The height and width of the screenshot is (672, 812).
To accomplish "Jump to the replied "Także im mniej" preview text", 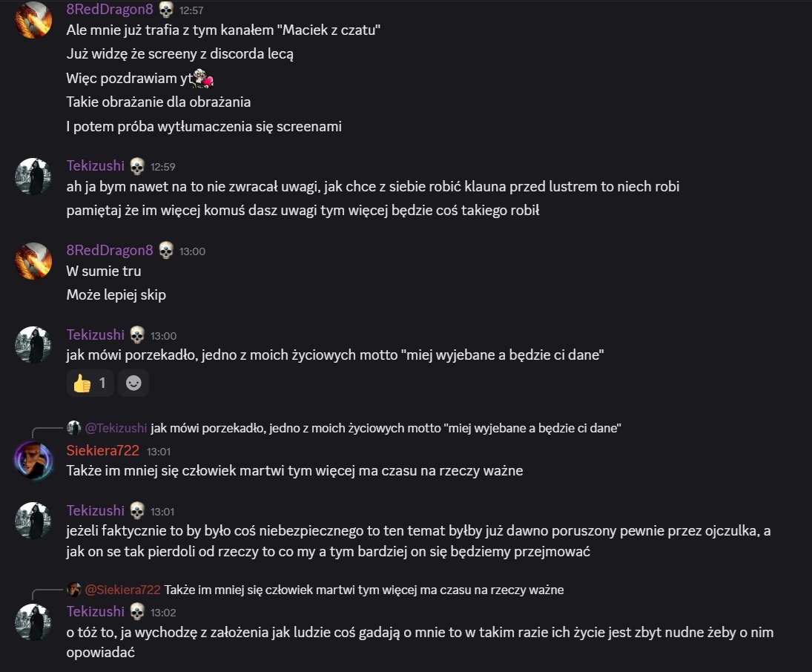I will [x=364, y=590].
